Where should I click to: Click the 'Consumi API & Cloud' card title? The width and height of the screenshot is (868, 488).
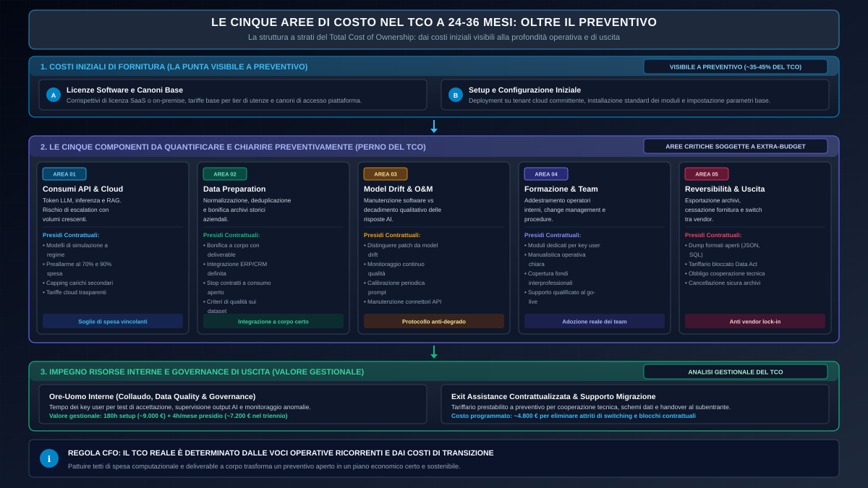click(x=82, y=189)
